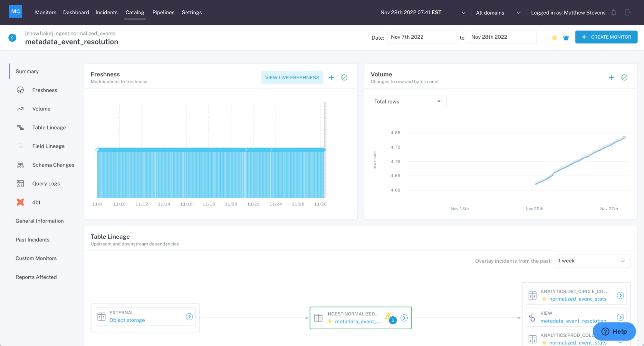This screenshot has width=644, height=346.
Task: Expand the All domains selector
Action: click(x=498, y=13)
